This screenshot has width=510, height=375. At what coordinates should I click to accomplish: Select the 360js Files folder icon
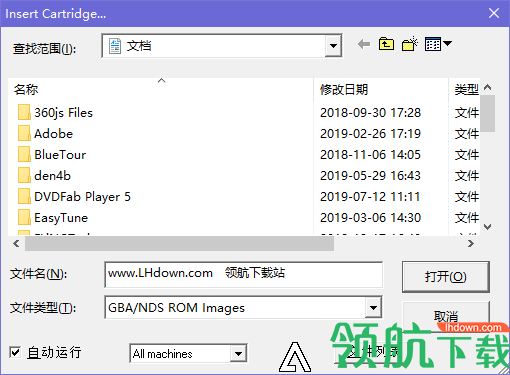tap(24, 112)
